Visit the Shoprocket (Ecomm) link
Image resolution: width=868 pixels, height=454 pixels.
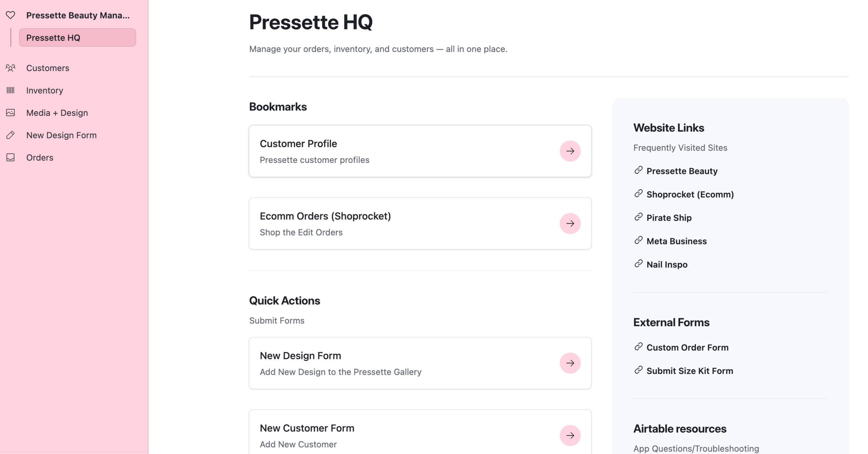690,194
